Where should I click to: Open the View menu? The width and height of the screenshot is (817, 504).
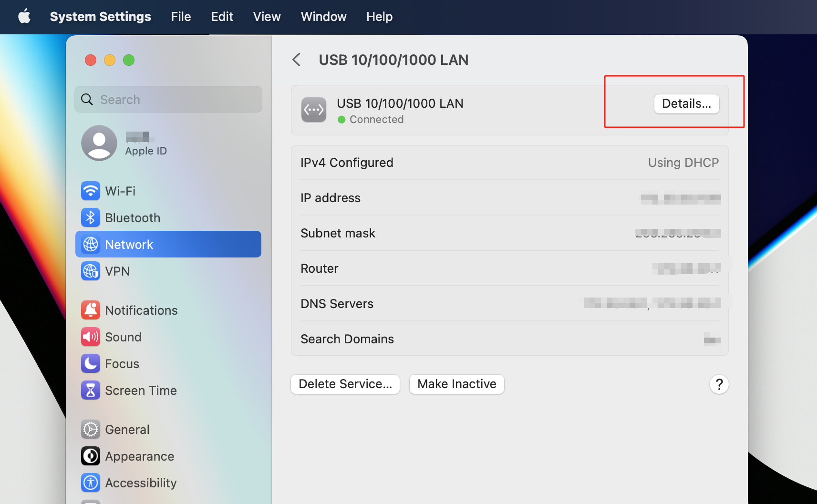pos(267,17)
